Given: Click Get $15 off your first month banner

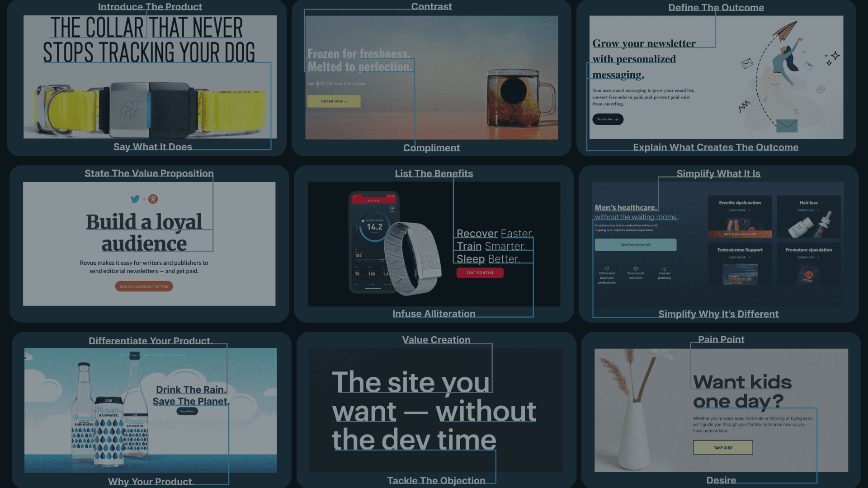Looking at the screenshot, I should tap(740, 234).
